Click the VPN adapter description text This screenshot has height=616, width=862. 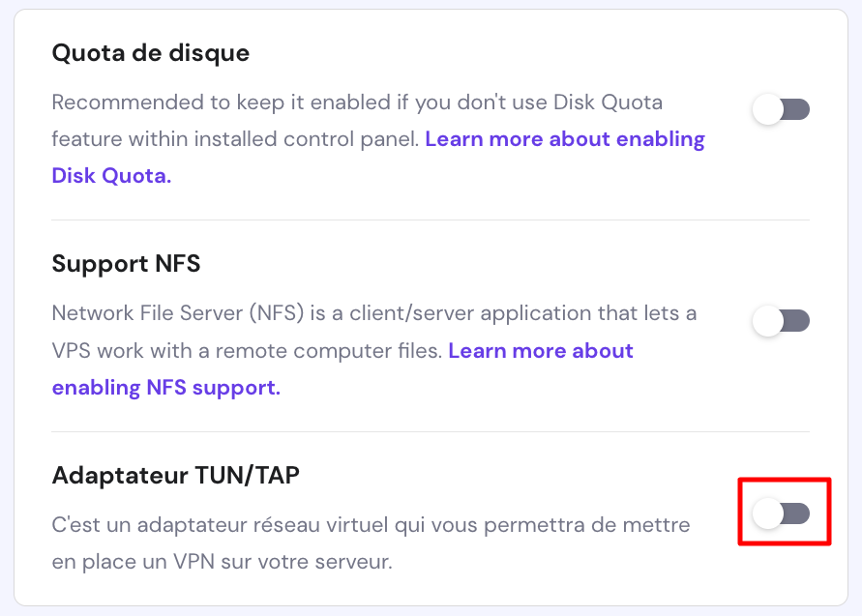point(371,524)
